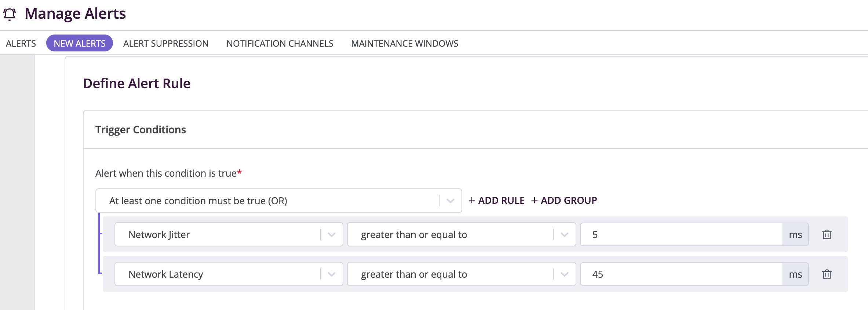This screenshot has width=868, height=310.
Task: Open the Network Latency metric dropdown arrow
Action: tap(332, 274)
